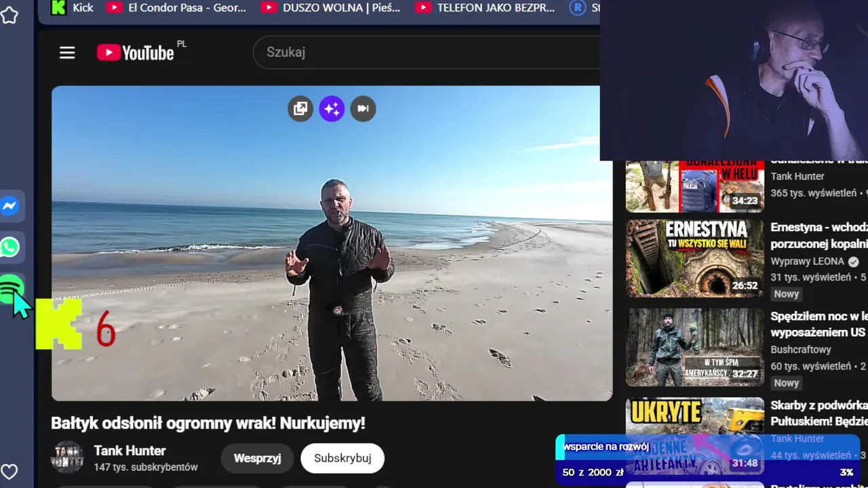Open the Spędziłem noc w lesie video title

(819, 324)
